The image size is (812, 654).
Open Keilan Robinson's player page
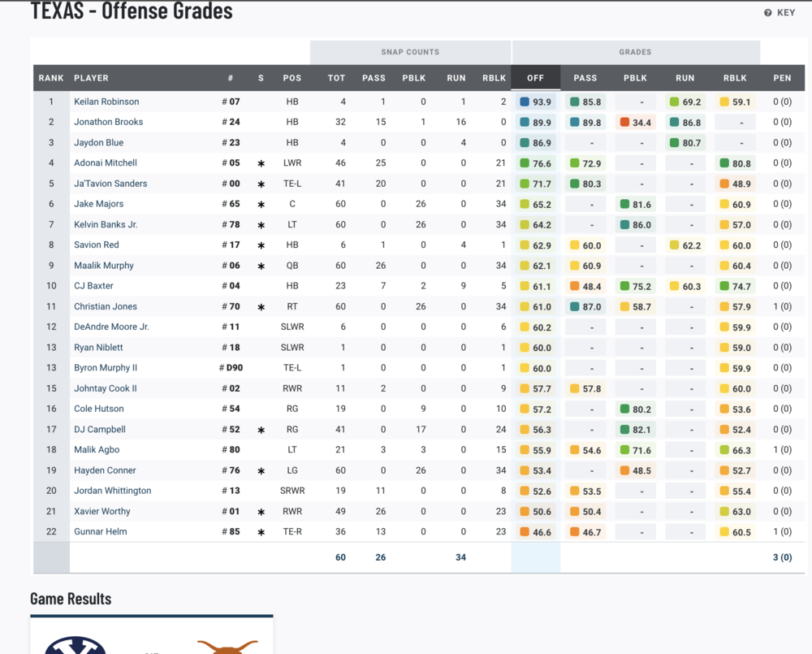(106, 102)
